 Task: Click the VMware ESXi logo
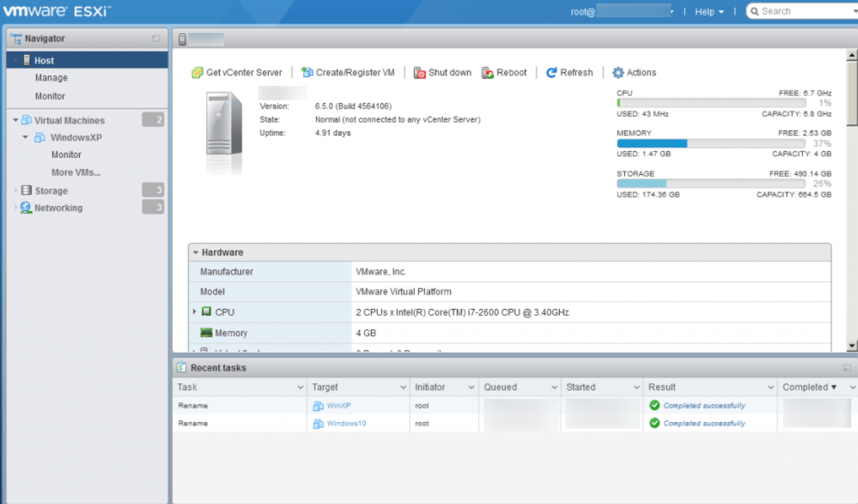click(57, 11)
